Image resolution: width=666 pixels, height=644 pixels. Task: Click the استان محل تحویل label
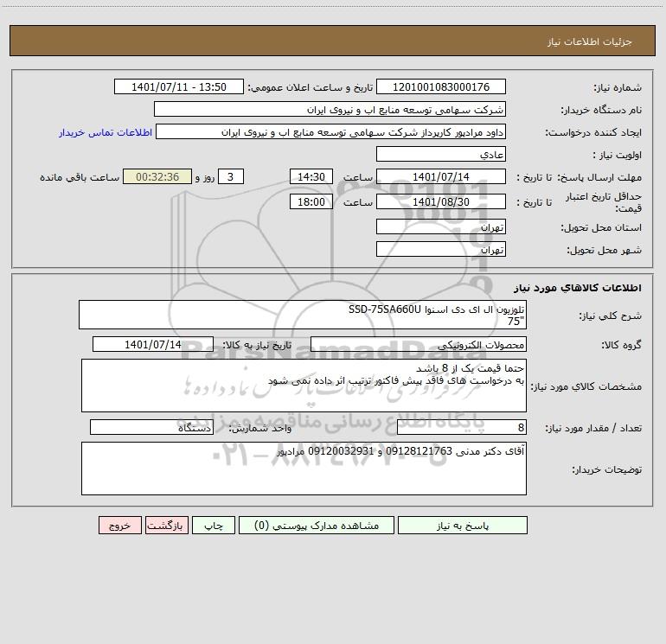coord(601,228)
